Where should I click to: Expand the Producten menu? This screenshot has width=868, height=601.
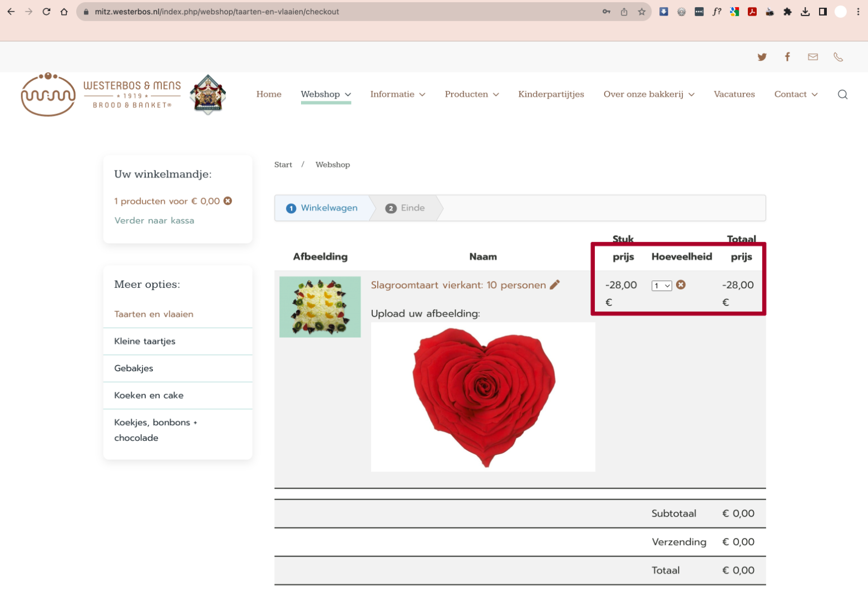(x=472, y=95)
